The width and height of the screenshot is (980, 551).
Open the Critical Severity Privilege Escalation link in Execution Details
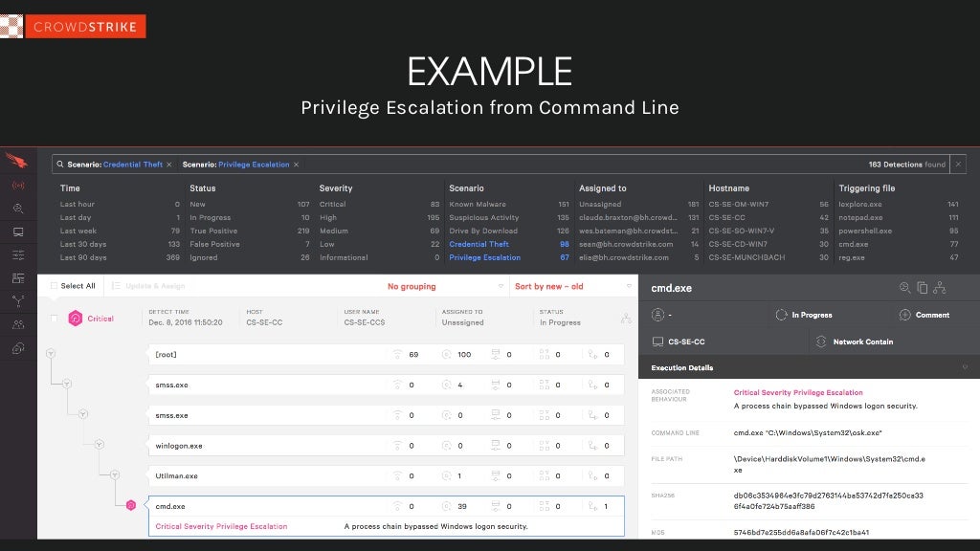(x=798, y=392)
